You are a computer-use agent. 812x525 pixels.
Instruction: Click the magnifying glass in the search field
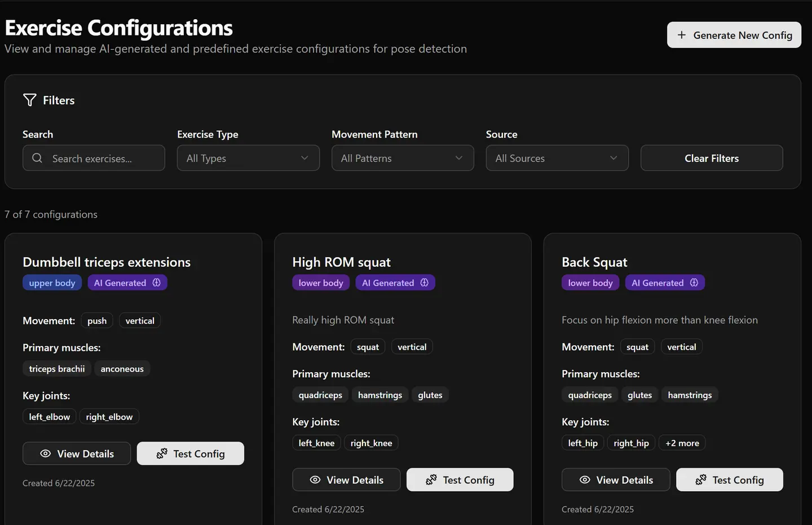point(37,158)
